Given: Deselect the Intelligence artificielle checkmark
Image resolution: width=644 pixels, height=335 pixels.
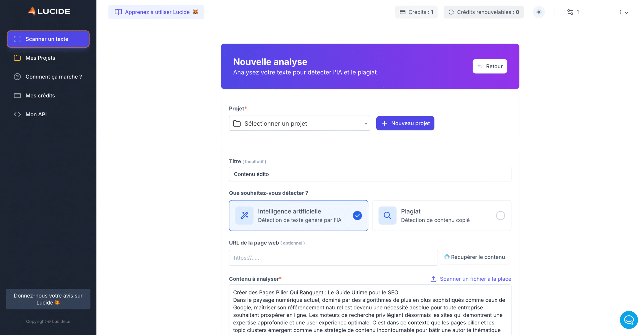Looking at the screenshot, I should [x=357, y=215].
